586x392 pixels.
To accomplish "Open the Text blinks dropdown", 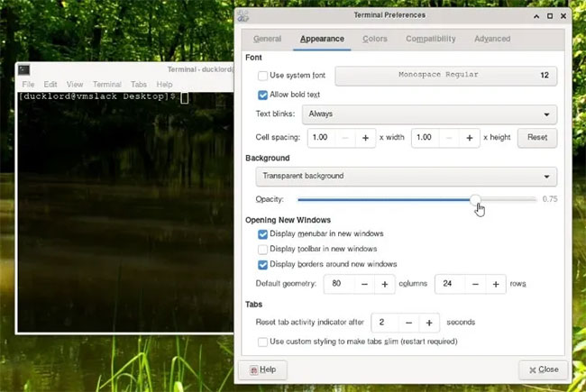I will (x=429, y=114).
